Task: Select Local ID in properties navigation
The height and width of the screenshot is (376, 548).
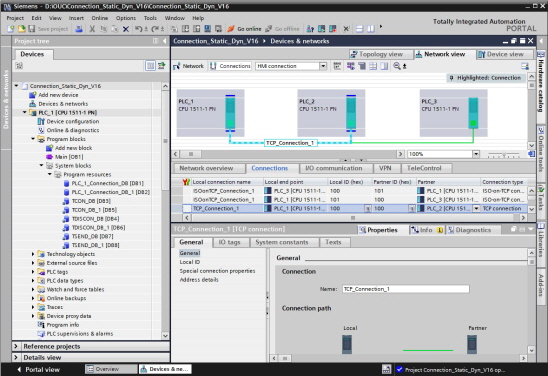Action: [x=190, y=262]
